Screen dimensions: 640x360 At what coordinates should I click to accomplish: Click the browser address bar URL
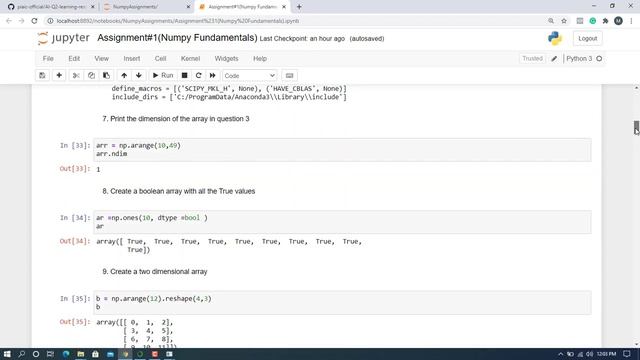(x=178, y=21)
